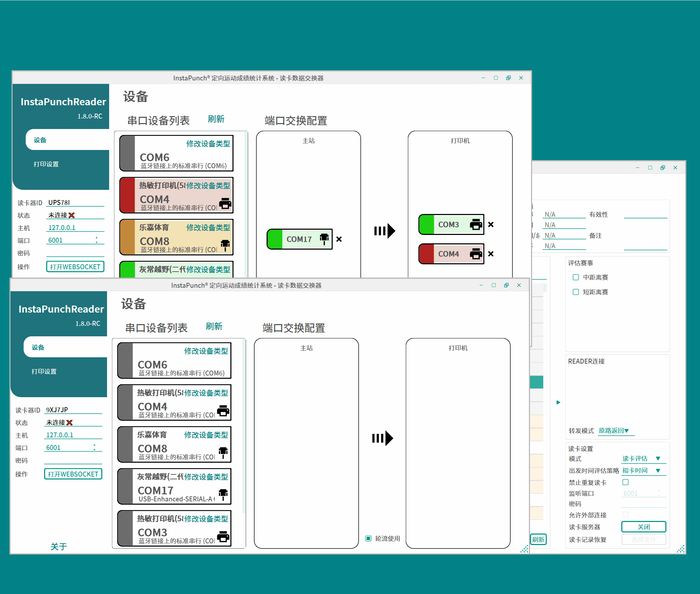
Task: Remove COM4 from the printer box
Action: pos(490,254)
